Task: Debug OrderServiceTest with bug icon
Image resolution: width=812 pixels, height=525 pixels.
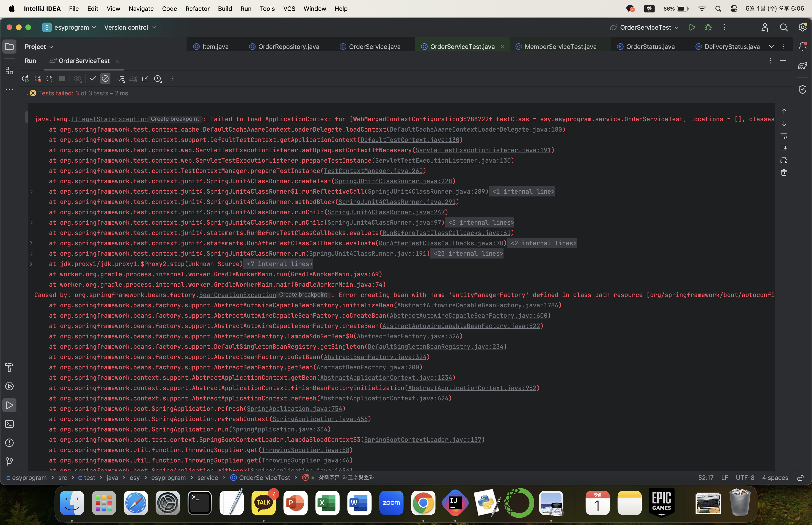Action: pos(708,27)
